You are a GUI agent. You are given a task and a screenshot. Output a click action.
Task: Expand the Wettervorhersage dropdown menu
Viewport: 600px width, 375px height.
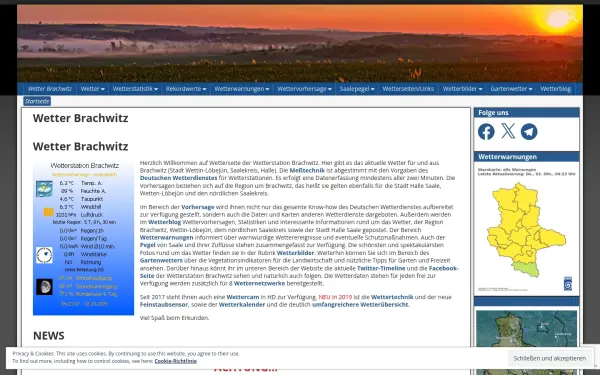pos(305,89)
